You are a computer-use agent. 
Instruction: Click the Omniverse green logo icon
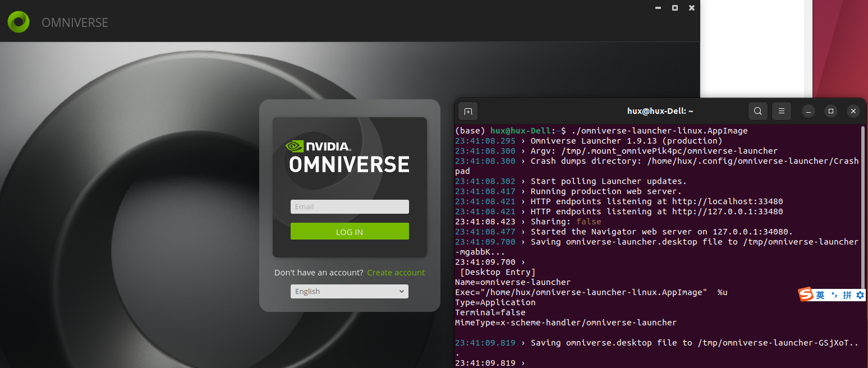click(19, 22)
